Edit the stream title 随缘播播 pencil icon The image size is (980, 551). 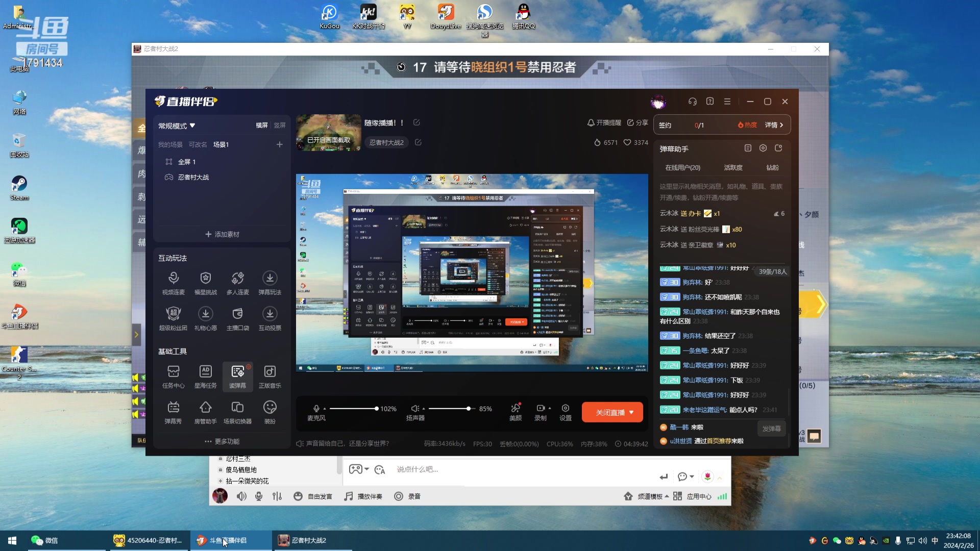(416, 122)
